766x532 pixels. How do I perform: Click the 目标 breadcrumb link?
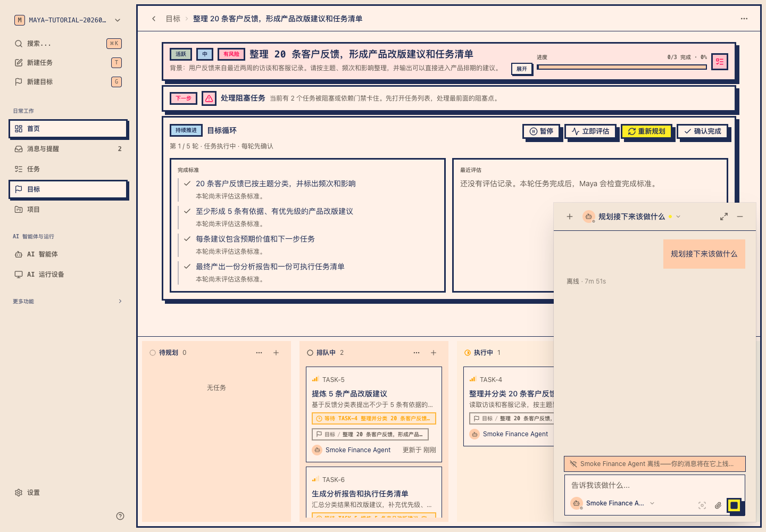point(173,19)
